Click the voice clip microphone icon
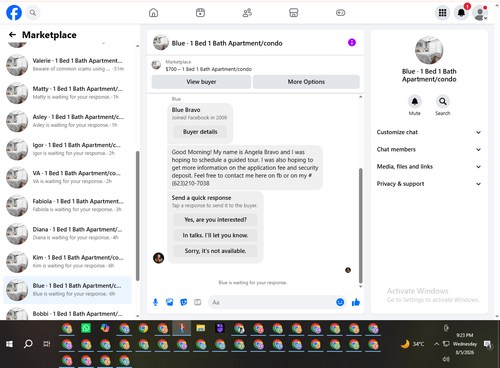This screenshot has width=500, height=368. [155, 302]
